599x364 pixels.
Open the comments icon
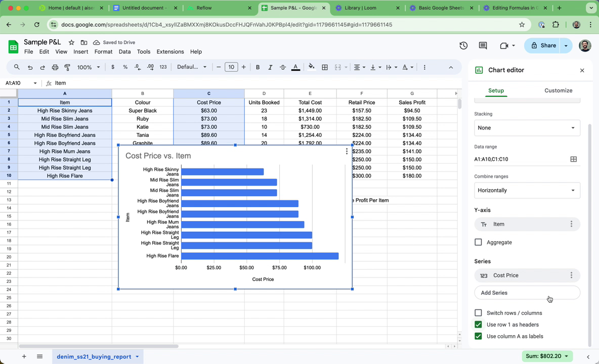coord(483,45)
